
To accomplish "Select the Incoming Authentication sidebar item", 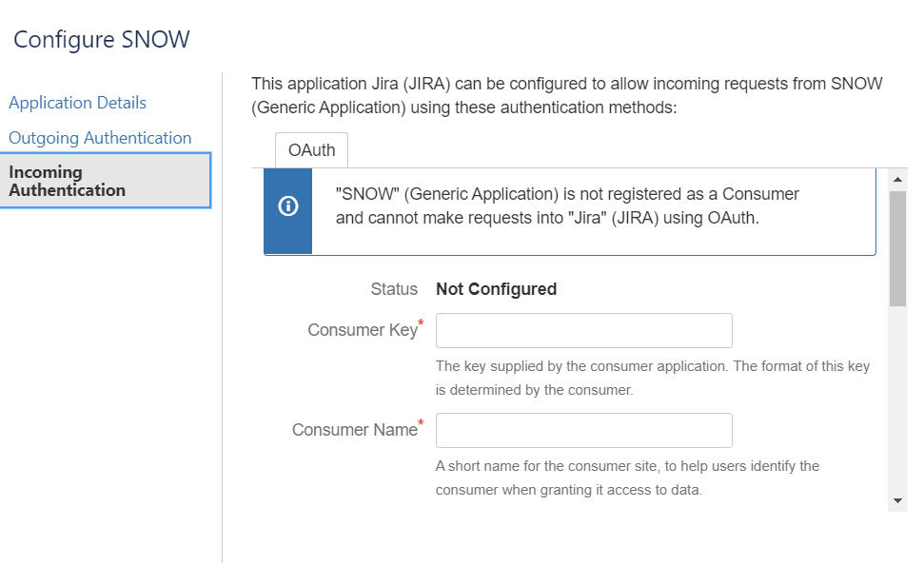I will point(106,181).
